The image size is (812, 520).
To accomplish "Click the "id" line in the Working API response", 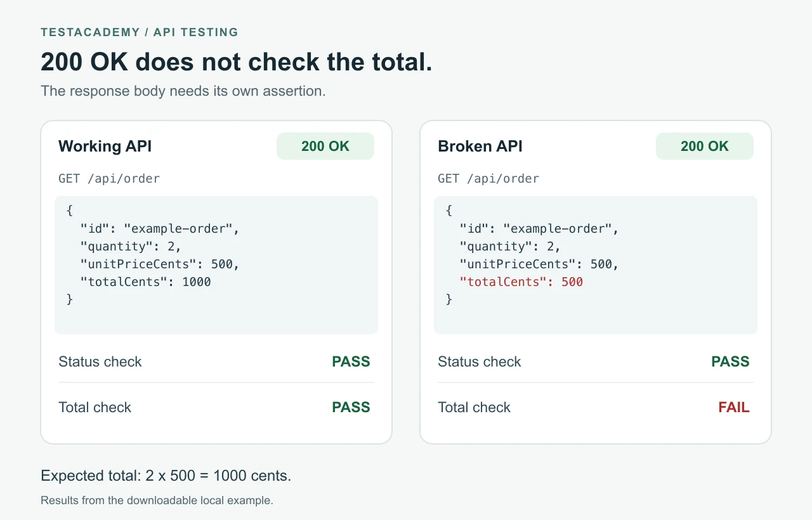I will pos(160,228).
